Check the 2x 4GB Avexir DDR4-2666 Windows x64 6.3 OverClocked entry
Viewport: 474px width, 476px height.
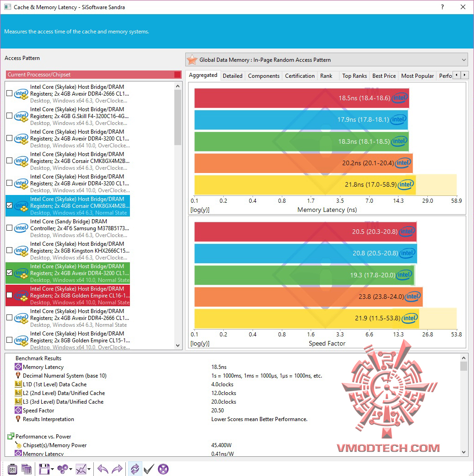[x=10, y=93]
